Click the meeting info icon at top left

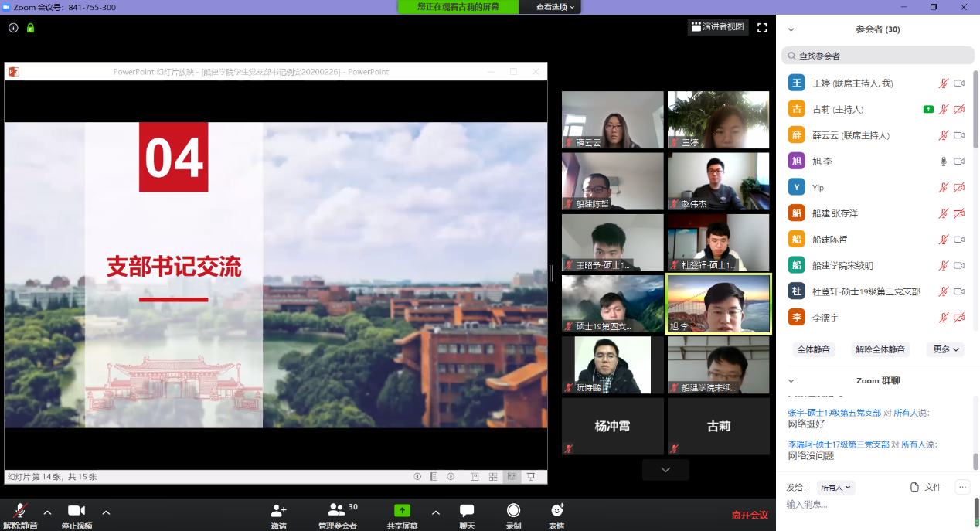click(x=13, y=28)
